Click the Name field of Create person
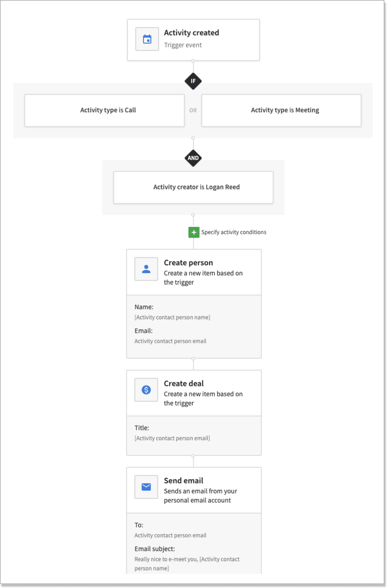 pyautogui.click(x=173, y=317)
